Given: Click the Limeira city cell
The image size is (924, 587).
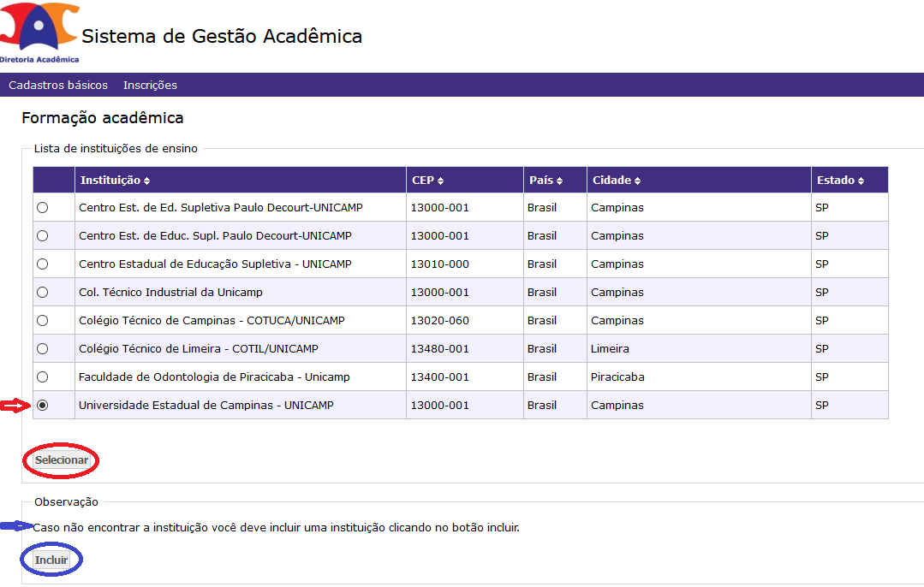Looking at the screenshot, I should pyautogui.click(x=699, y=349).
